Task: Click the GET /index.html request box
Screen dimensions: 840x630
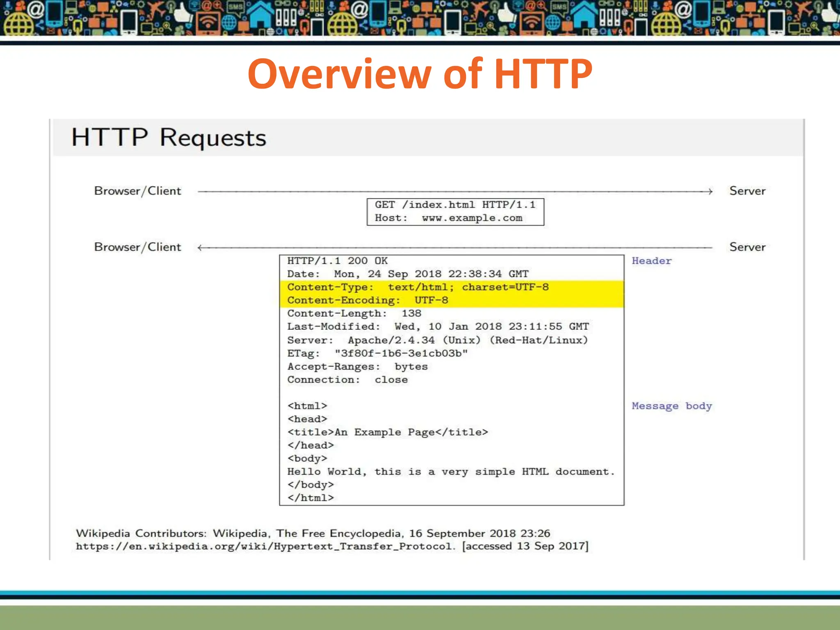Action: click(x=455, y=212)
